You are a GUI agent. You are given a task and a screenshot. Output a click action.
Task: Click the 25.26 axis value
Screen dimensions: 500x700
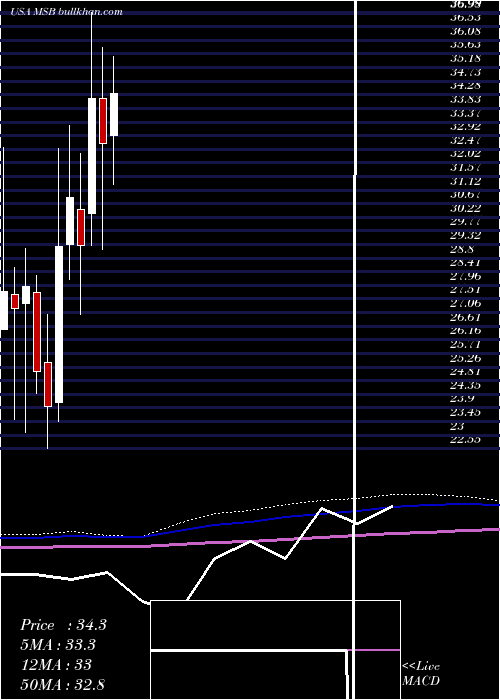(x=466, y=358)
